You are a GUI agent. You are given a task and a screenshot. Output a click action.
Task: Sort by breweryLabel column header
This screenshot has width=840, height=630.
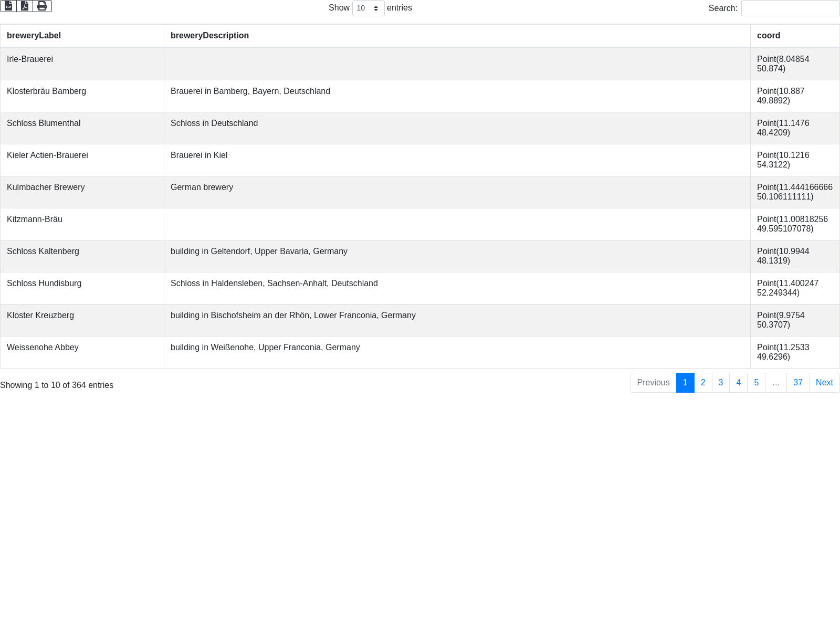tap(82, 36)
